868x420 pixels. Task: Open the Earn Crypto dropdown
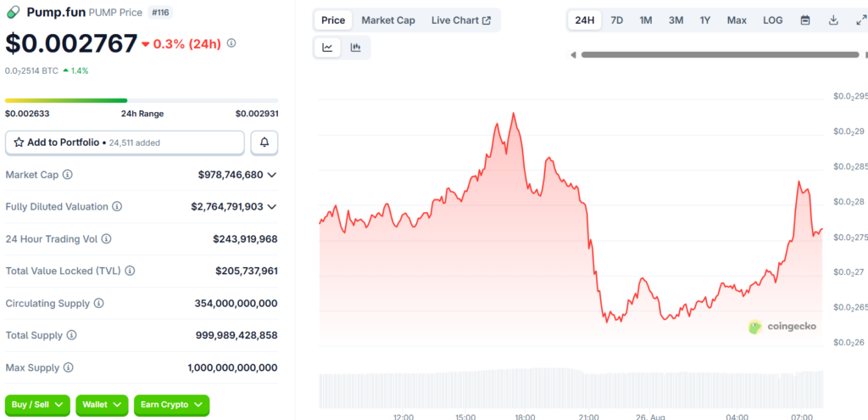pyautogui.click(x=171, y=405)
